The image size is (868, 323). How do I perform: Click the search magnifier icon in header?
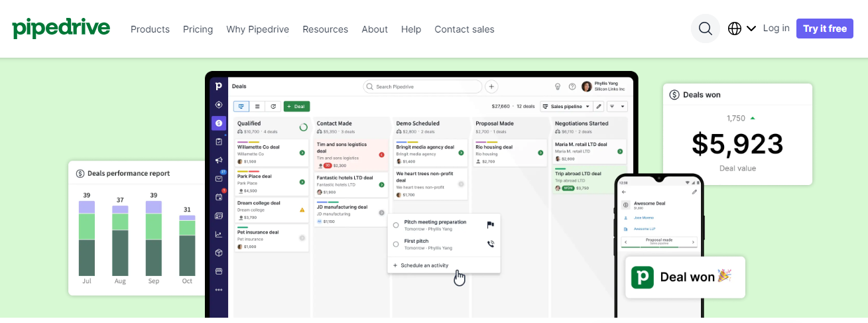click(705, 29)
